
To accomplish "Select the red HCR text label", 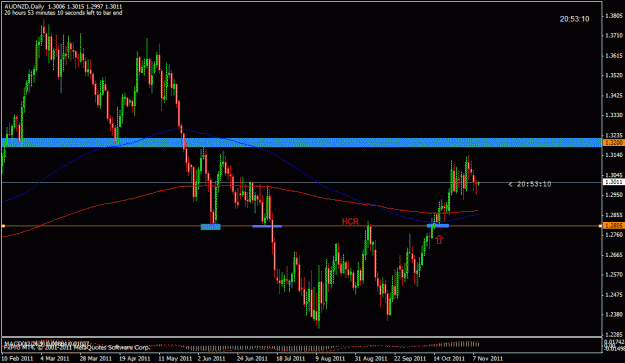I will 350,222.
